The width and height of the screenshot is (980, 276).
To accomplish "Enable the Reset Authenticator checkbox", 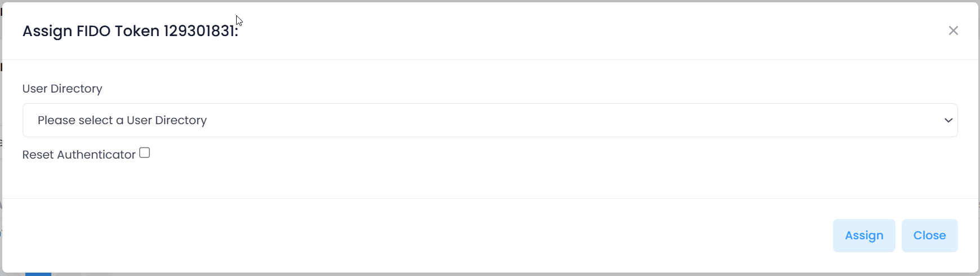I will tap(145, 153).
